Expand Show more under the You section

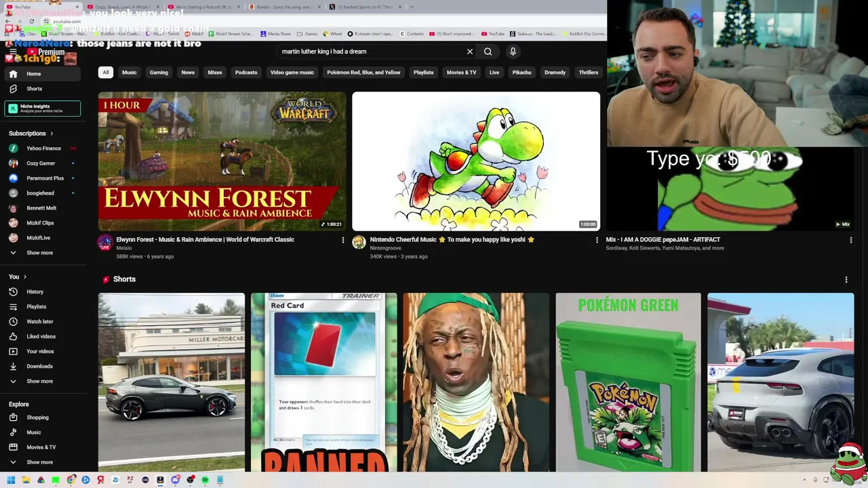[x=42, y=381]
